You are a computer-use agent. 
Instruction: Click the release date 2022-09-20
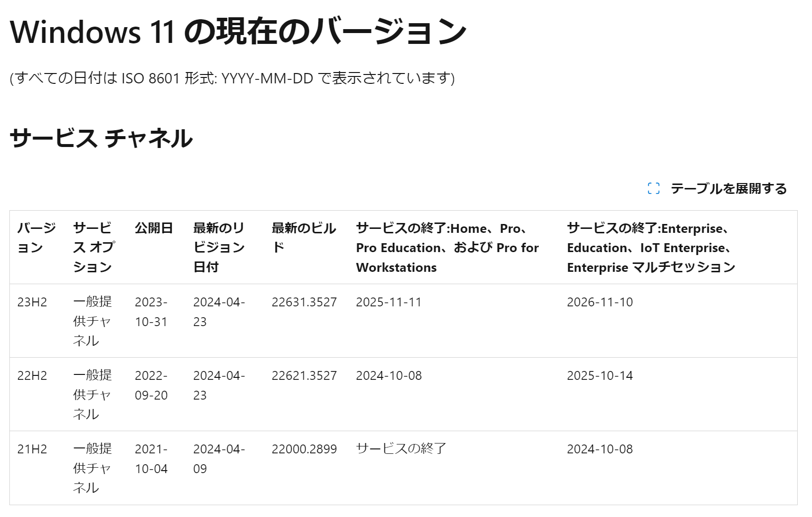[x=151, y=385]
